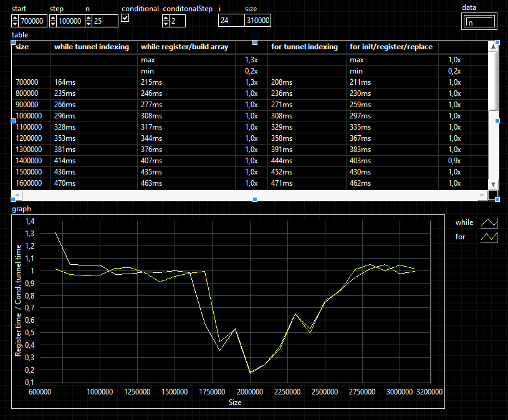Increment the step stepper arrow

coord(53,18)
